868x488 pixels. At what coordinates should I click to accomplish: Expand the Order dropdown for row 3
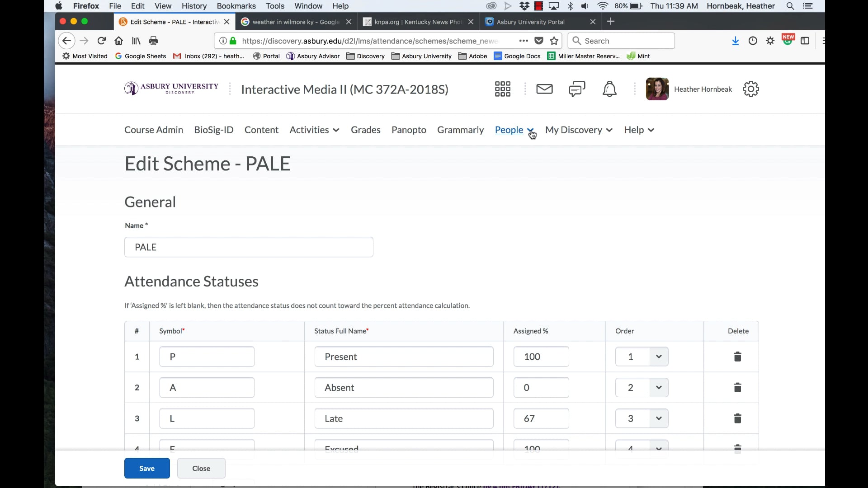pos(658,418)
